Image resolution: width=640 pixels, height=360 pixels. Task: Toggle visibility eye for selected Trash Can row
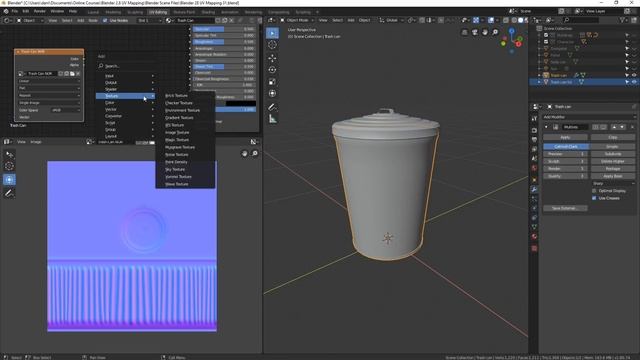(x=634, y=82)
